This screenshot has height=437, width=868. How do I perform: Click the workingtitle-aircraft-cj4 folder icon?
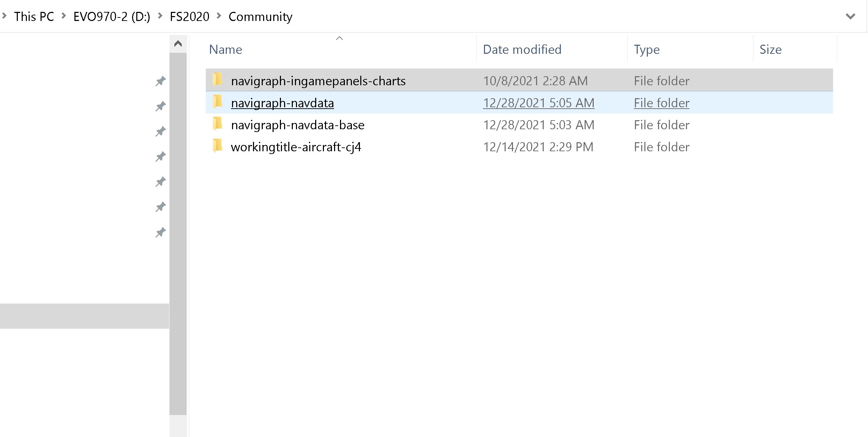coord(218,146)
